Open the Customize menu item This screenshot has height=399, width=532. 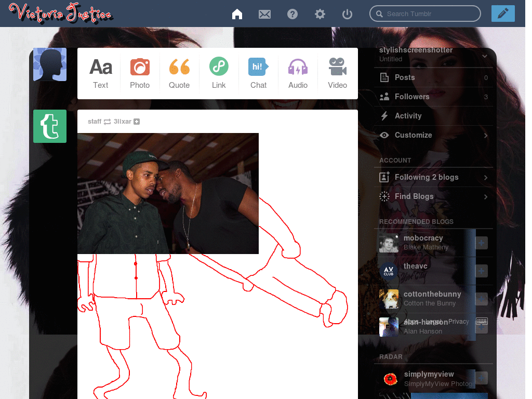[x=434, y=135]
